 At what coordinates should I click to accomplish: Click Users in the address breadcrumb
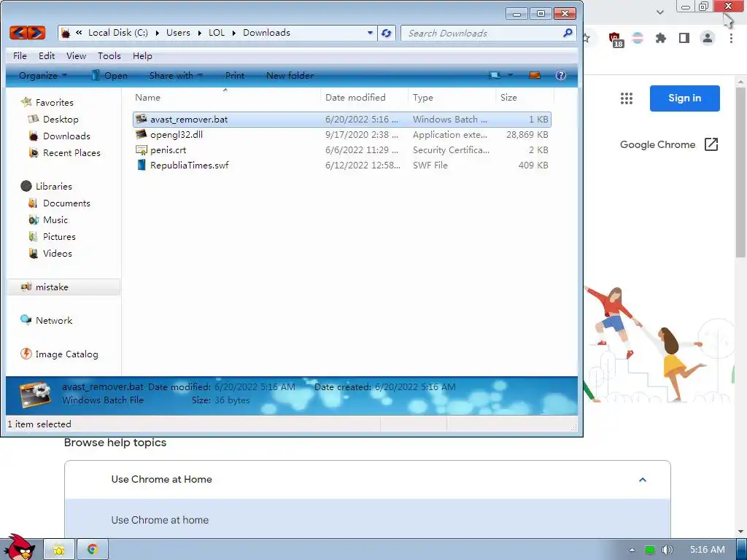(x=178, y=33)
